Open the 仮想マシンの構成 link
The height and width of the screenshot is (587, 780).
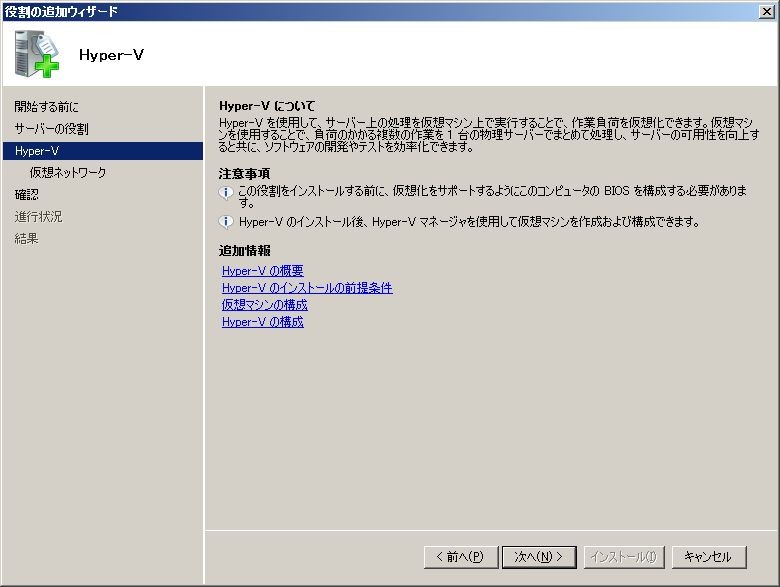(265, 305)
